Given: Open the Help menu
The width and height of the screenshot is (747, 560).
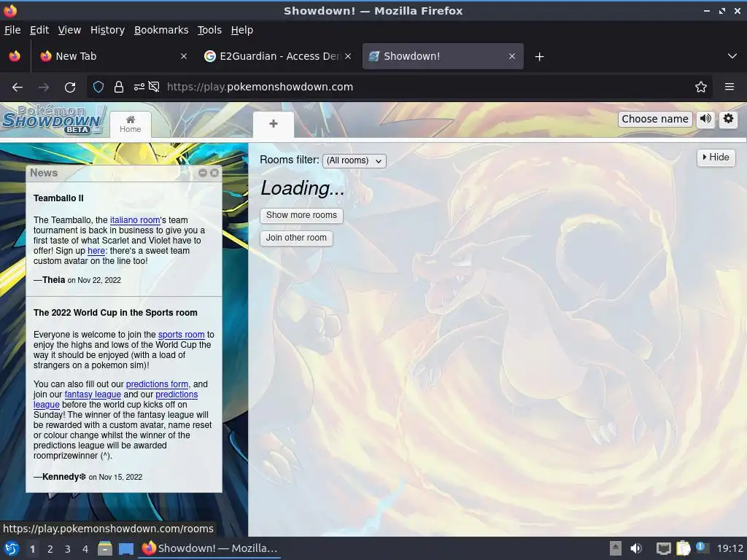Looking at the screenshot, I should tap(242, 30).
